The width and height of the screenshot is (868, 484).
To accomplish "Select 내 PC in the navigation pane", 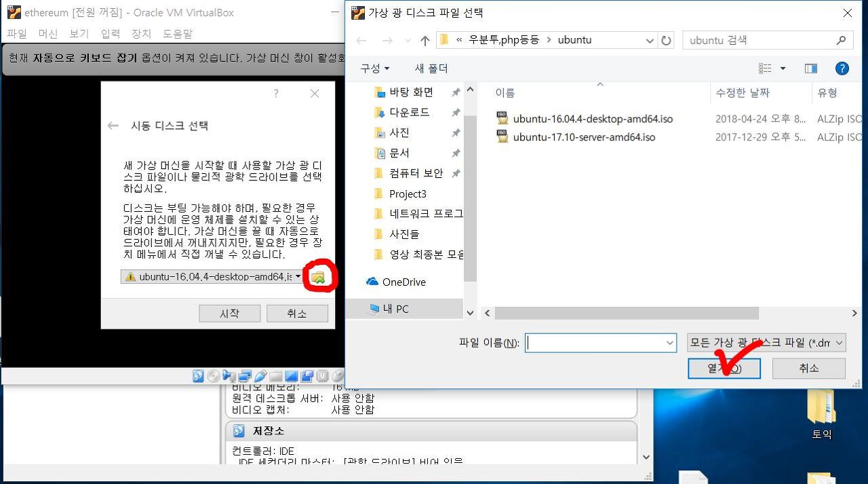I will pyautogui.click(x=397, y=309).
